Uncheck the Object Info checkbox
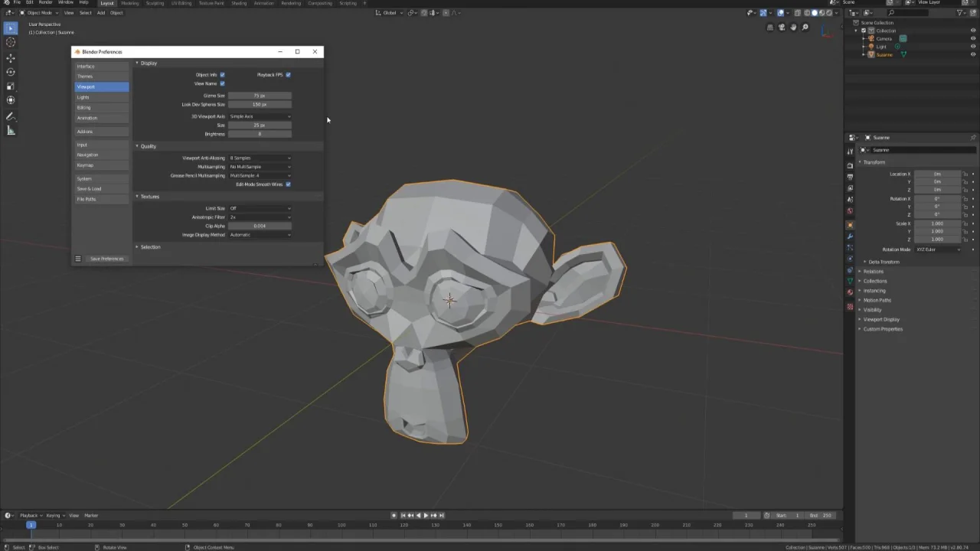980x551 pixels. tap(222, 75)
